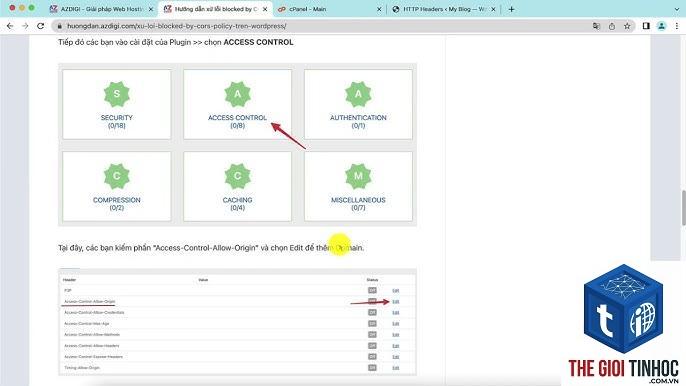This screenshot has height=386, width=686.
Task: Click the Header column heading
Action: 70,280
